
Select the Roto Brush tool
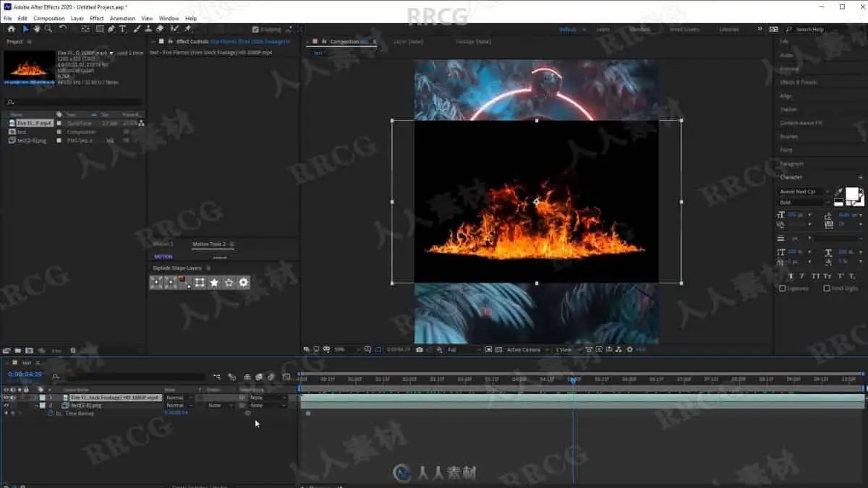click(x=174, y=29)
